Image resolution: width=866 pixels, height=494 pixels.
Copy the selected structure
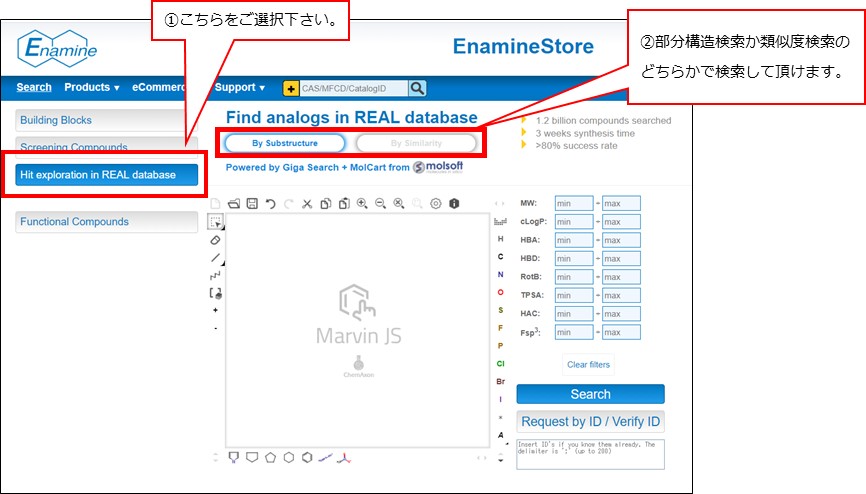(326, 203)
